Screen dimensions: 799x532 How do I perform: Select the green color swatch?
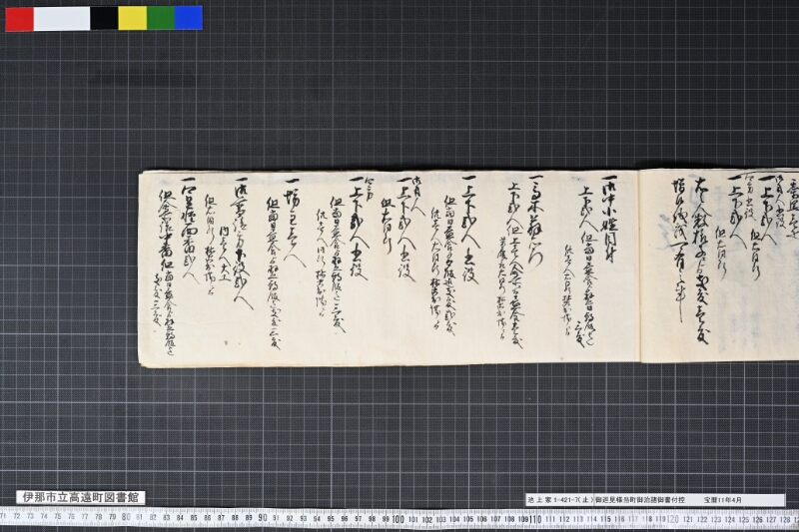(161, 18)
